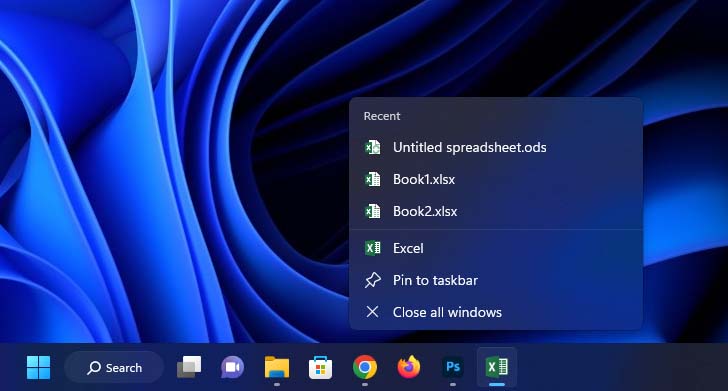Click the magnifier icon in Search box
Viewport: 728px width, 391px height.
point(94,368)
